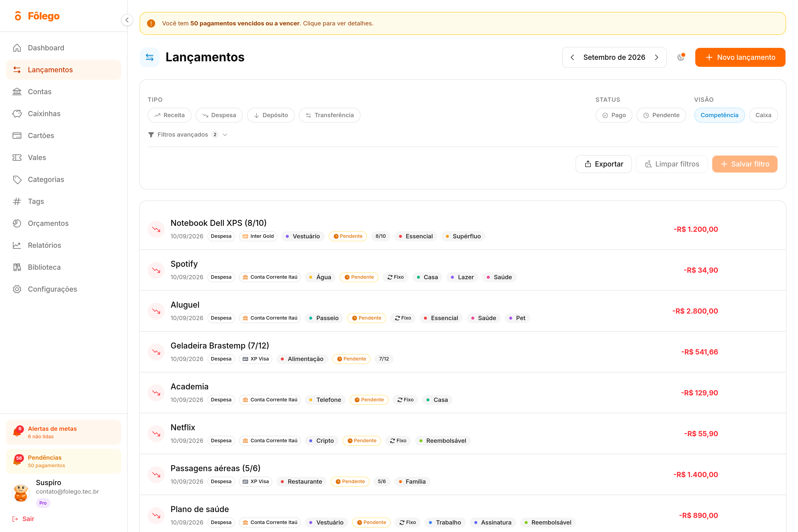Image resolution: width=798 pixels, height=532 pixels.
Task: Open Configurações
Action: (63, 289)
